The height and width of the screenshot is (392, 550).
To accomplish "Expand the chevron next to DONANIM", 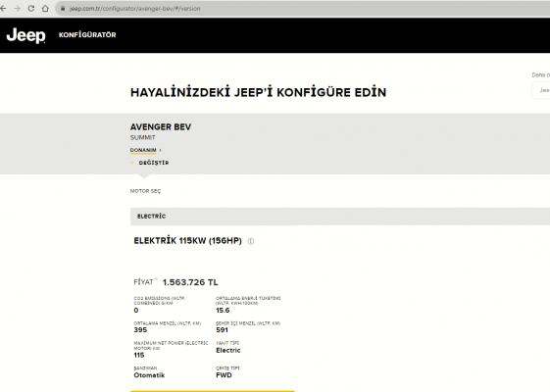I will 161,150.
